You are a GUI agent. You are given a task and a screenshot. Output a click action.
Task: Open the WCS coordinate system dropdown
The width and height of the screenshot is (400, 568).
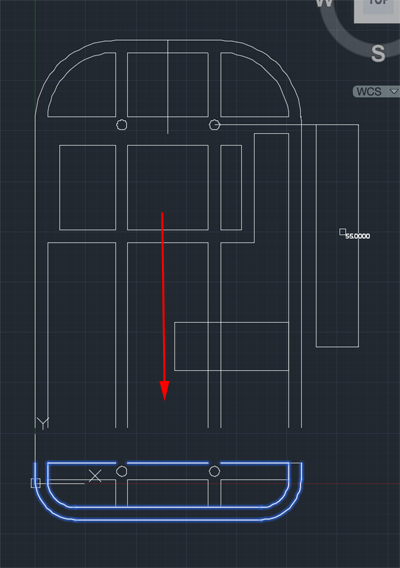[x=376, y=92]
